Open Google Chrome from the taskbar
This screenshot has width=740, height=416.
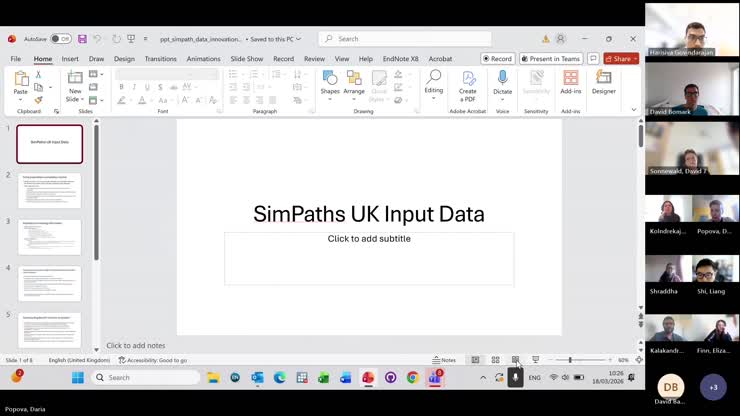[412, 377]
